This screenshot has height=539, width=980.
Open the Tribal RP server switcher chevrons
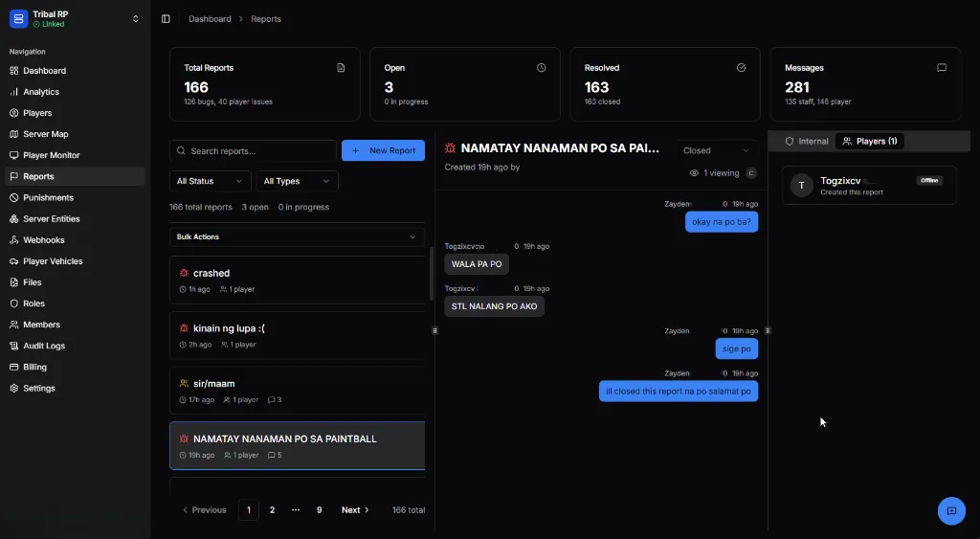pos(136,19)
